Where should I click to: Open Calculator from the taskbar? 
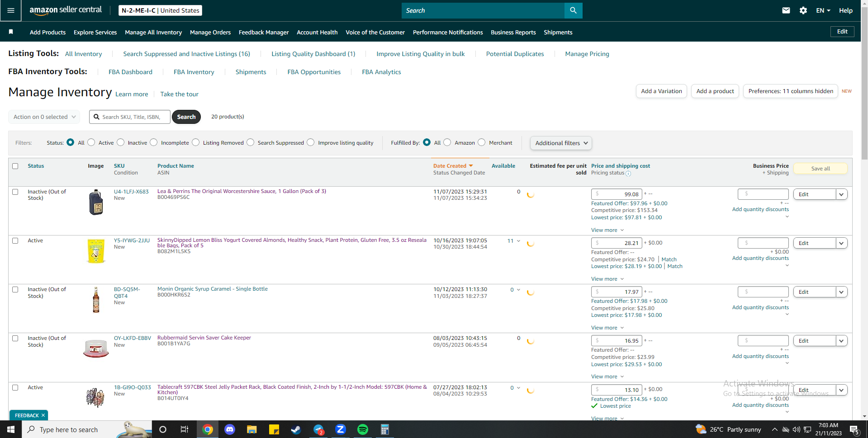click(385, 429)
